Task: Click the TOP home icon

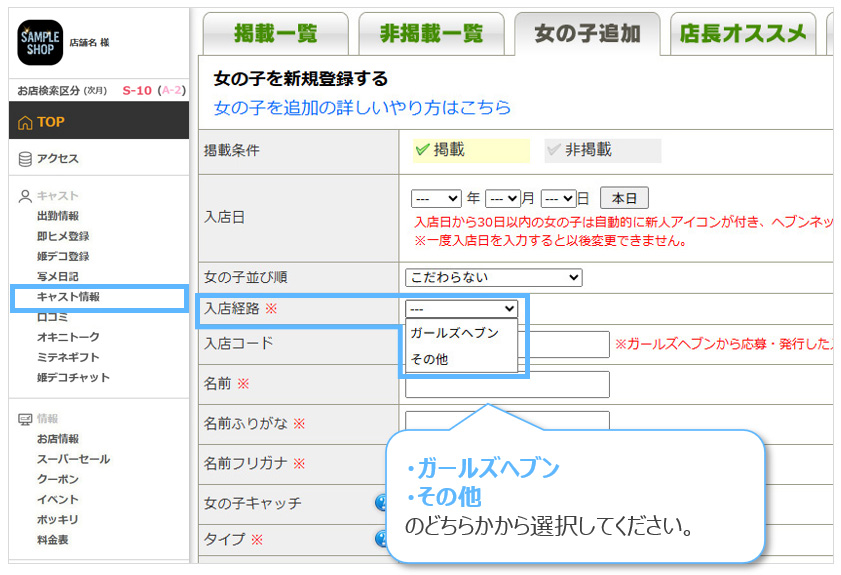Action: pyautogui.click(x=25, y=122)
